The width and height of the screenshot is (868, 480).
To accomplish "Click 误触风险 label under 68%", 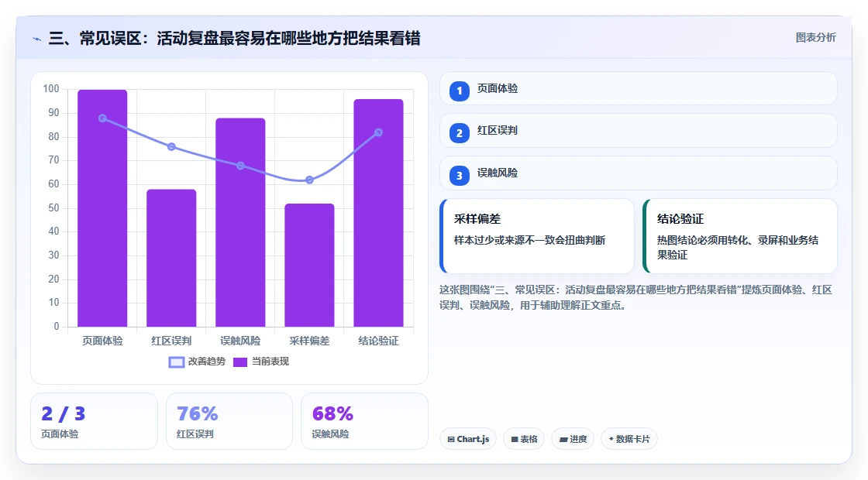I will [330, 434].
